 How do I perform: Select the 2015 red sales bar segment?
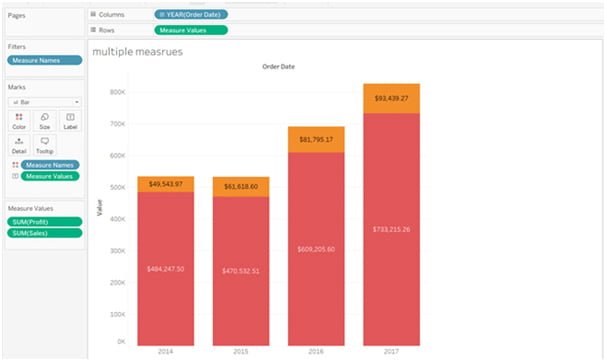coord(241,271)
